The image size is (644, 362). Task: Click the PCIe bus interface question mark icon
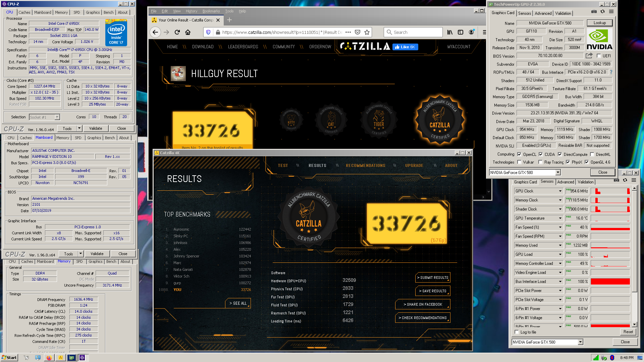click(x=611, y=72)
